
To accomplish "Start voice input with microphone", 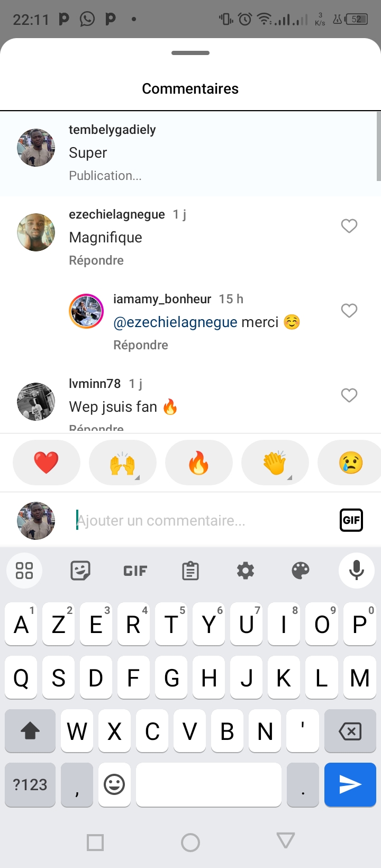I will coord(356,571).
